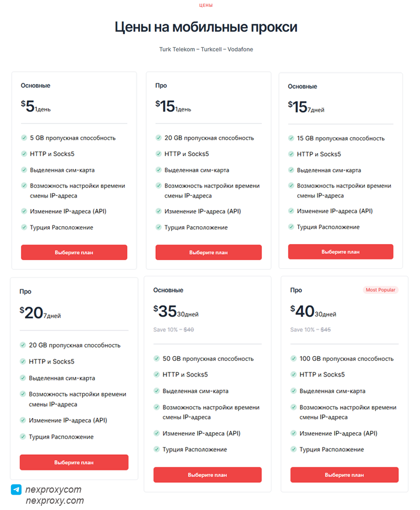Click 'Выберите план' in the $40 Most Popular plan
The image size is (420, 510).
click(344, 474)
